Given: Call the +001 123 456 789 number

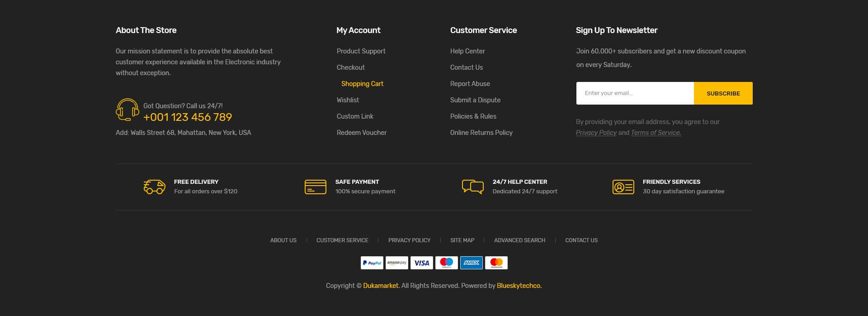Looking at the screenshot, I should click(187, 117).
